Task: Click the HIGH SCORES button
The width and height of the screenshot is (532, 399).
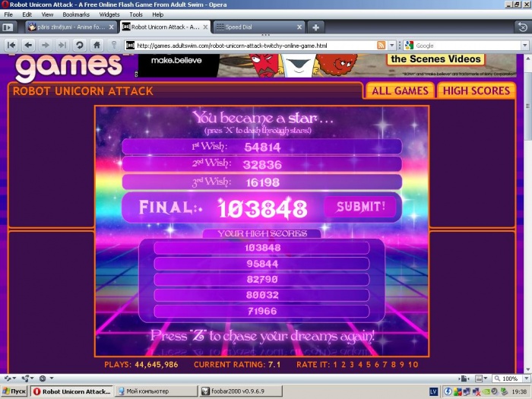Action: pos(476,90)
